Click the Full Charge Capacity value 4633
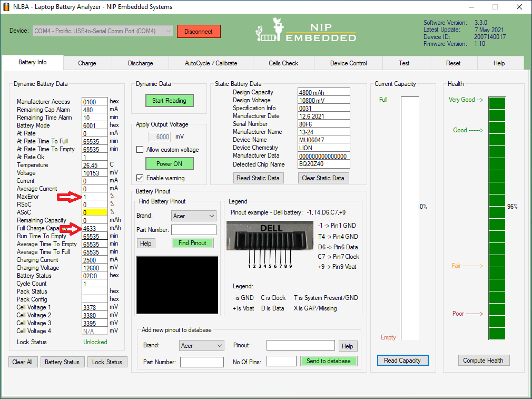 pos(95,228)
